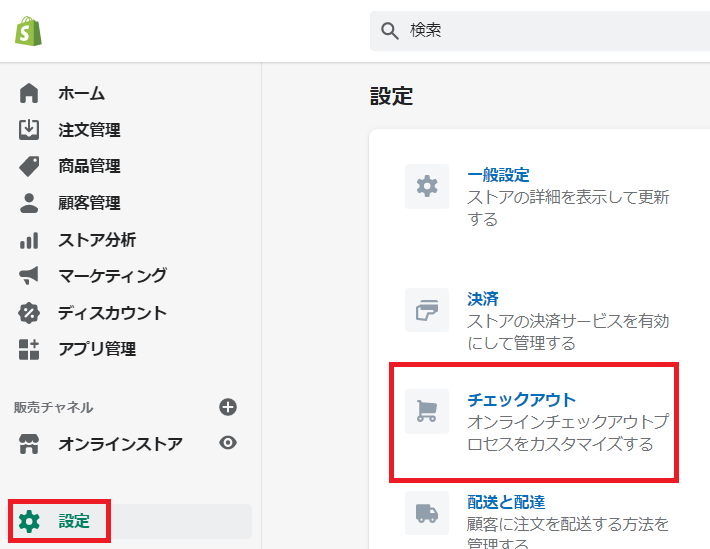Viewport: 710px width, 549px height.
Task: Click the ストア分析 bar chart icon
Action: (29, 240)
